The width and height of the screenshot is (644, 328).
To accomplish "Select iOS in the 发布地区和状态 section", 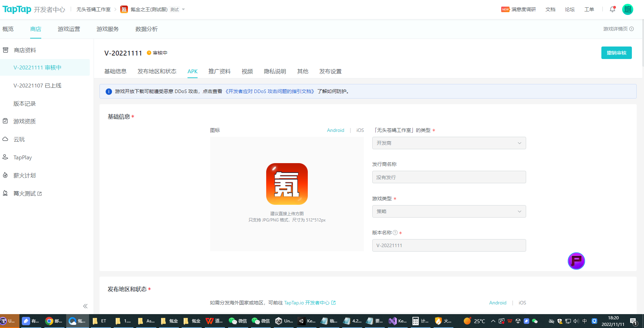I will tap(522, 303).
